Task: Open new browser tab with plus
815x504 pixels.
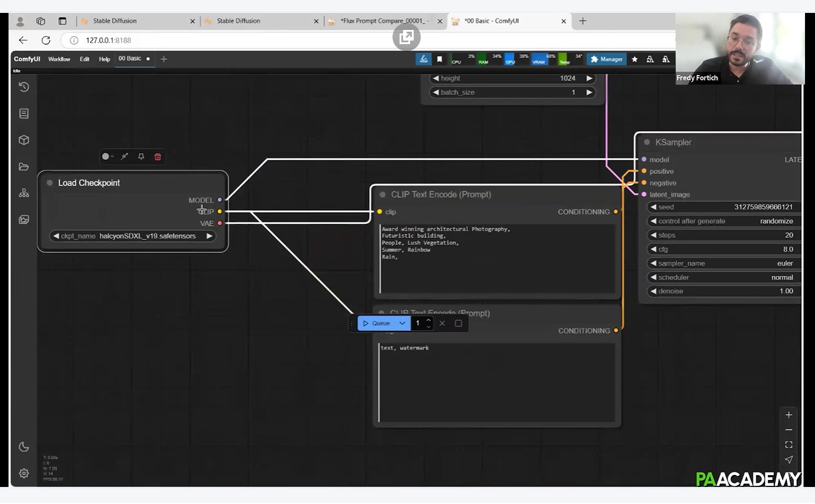Action: [583, 21]
